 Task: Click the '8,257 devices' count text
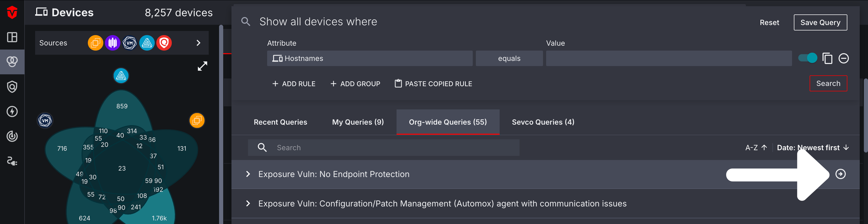179,12
